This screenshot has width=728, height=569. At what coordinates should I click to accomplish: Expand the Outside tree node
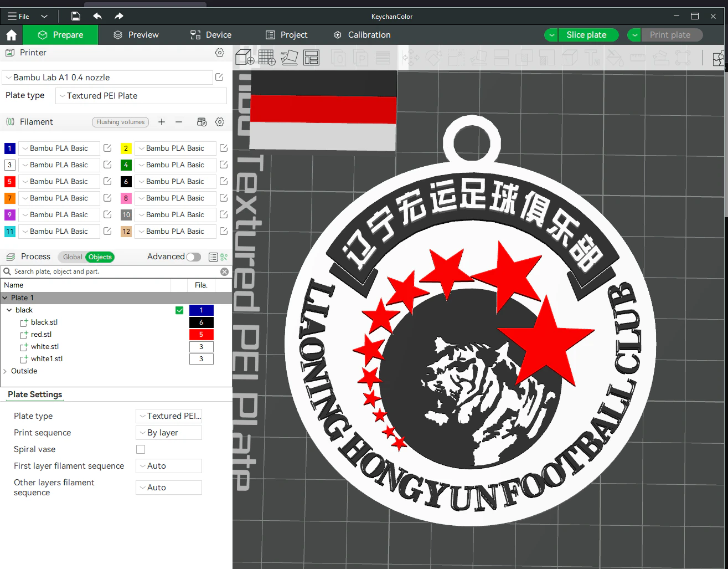click(5, 371)
